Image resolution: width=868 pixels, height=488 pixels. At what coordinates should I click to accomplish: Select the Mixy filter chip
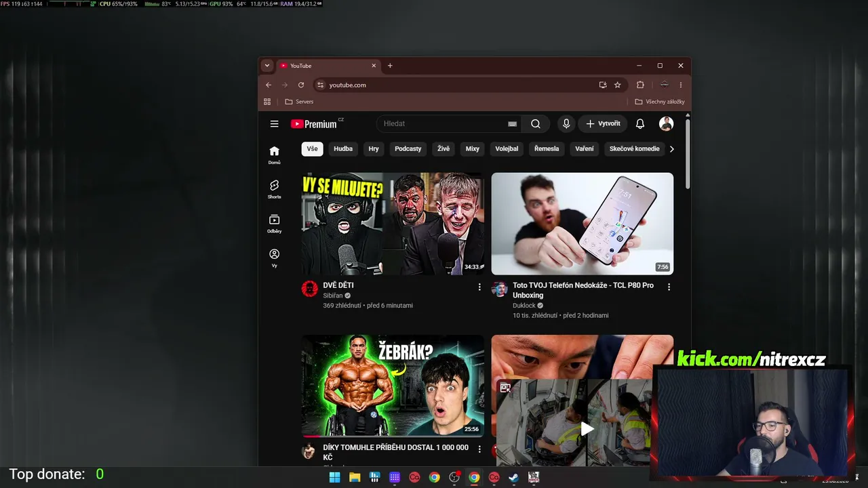tap(473, 149)
